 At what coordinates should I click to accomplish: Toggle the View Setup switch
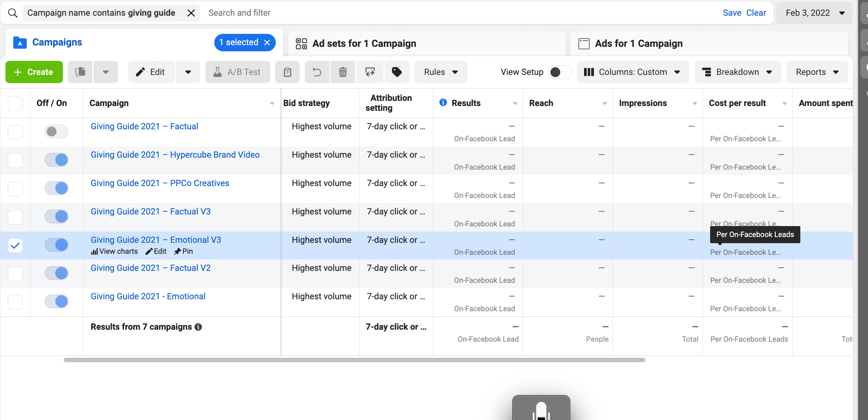560,72
